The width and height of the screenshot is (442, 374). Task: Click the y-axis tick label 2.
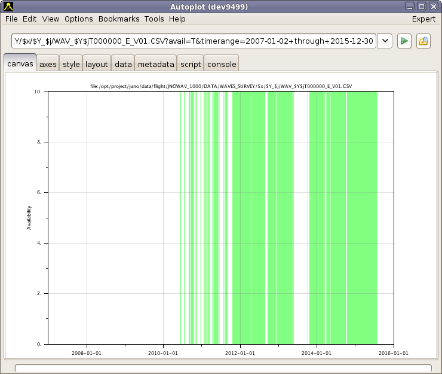point(39,293)
